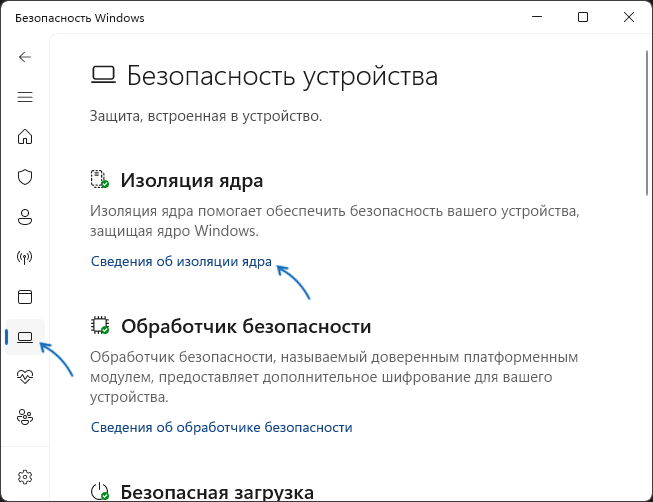The height and width of the screenshot is (502, 653).
Task: Click the Безопасная загрузка power icon
Action: [x=100, y=492]
